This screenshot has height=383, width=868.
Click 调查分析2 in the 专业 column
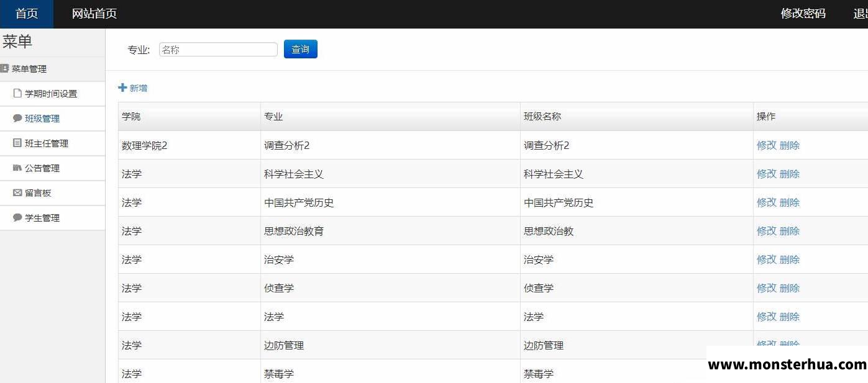coord(287,145)
